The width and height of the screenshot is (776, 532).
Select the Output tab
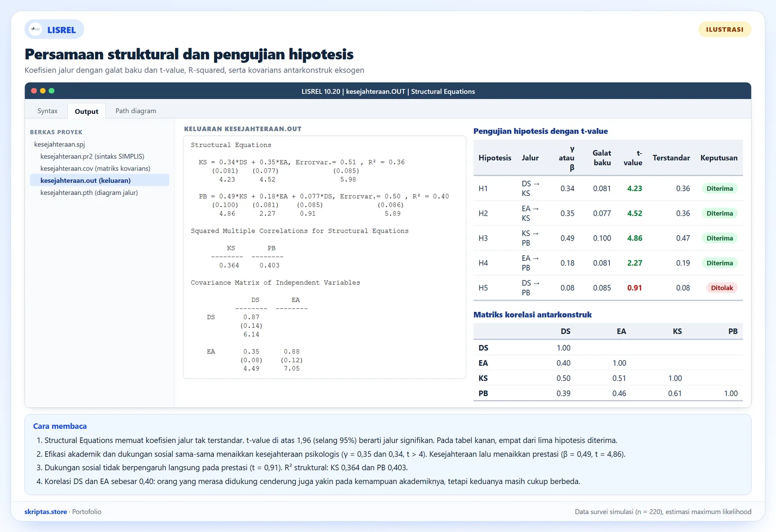[x=86, y=111]
